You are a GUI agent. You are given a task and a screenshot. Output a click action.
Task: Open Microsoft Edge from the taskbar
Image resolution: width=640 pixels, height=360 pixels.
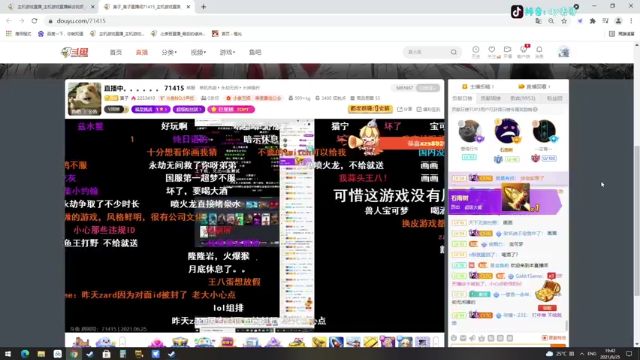click(25, 354)
